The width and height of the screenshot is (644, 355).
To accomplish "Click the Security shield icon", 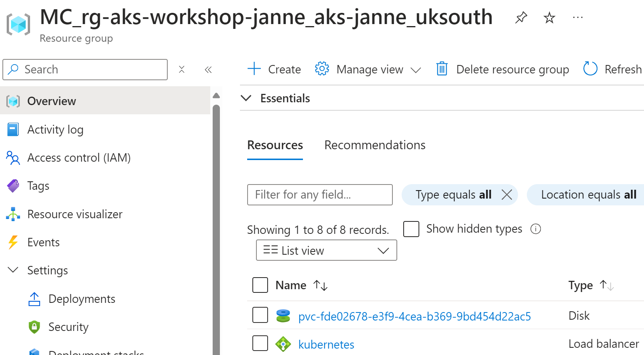I will coord(34,327).
